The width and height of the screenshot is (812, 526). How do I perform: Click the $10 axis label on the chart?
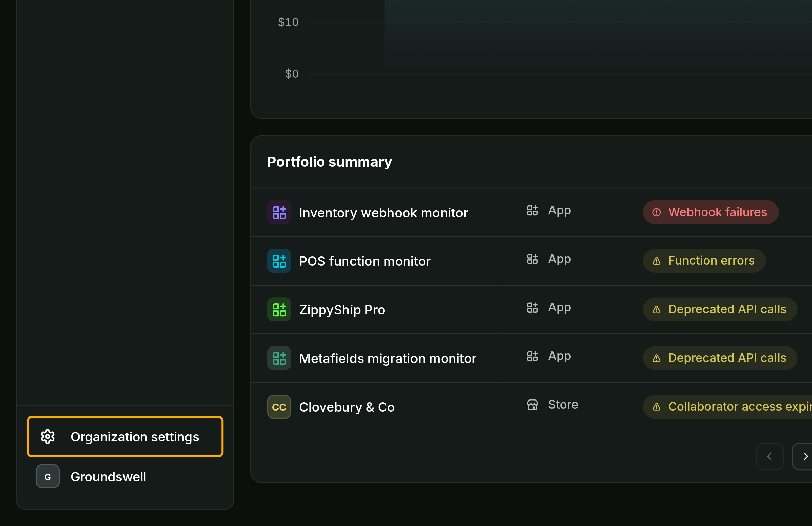288,23
